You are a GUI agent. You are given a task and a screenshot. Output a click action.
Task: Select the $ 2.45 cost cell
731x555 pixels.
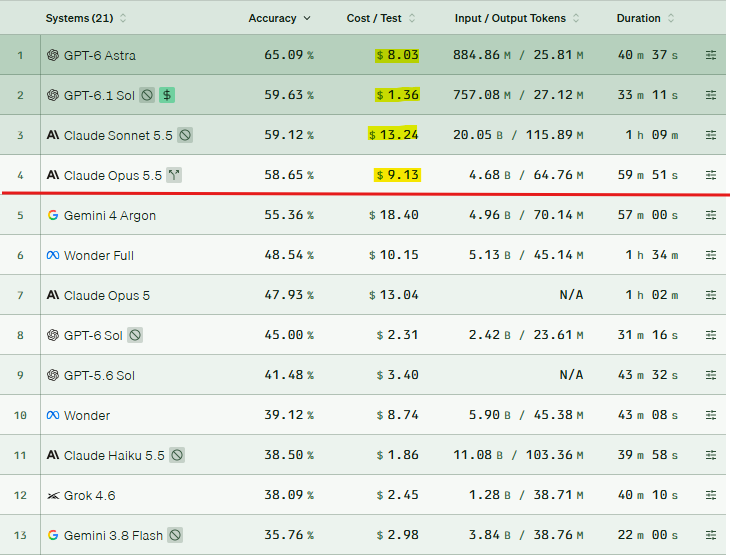point(397,495)
